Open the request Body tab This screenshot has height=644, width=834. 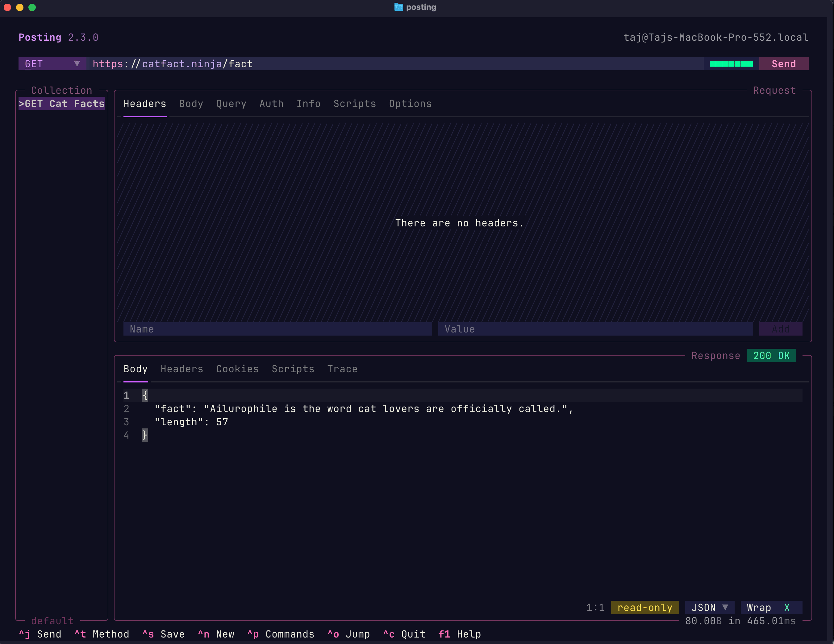(191, 104)
